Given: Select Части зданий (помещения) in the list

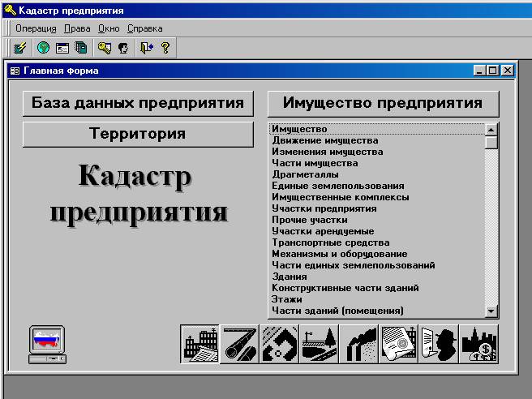Looking at the screenshot, I should point(377,311).
